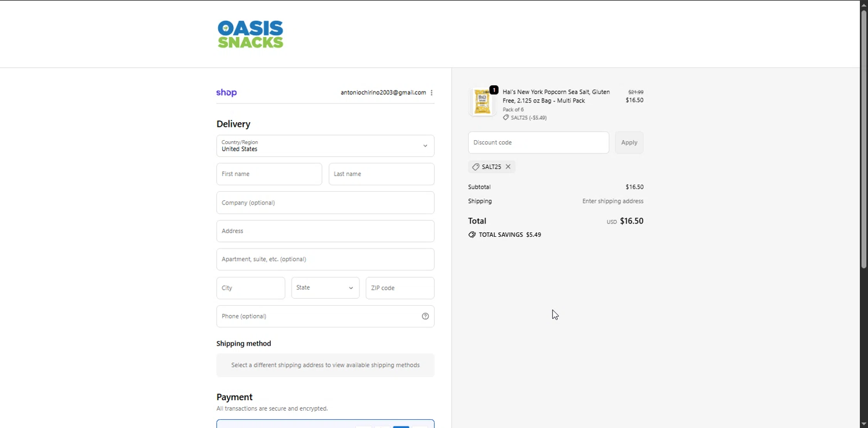Screen dimensions: 868x428
Task: Click the quantity badge on product image
Action: (494, 90)
